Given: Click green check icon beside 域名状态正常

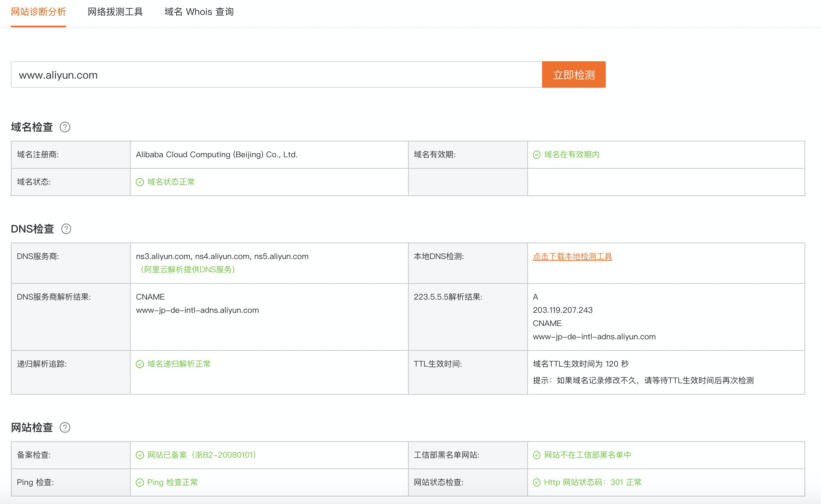Looking at the screenshot, I should coord(140,182).
